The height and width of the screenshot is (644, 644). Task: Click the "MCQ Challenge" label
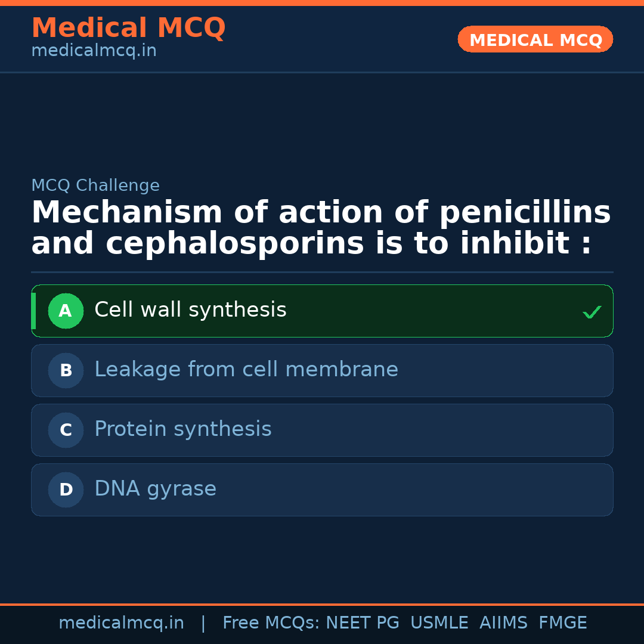tap(95, 185)
